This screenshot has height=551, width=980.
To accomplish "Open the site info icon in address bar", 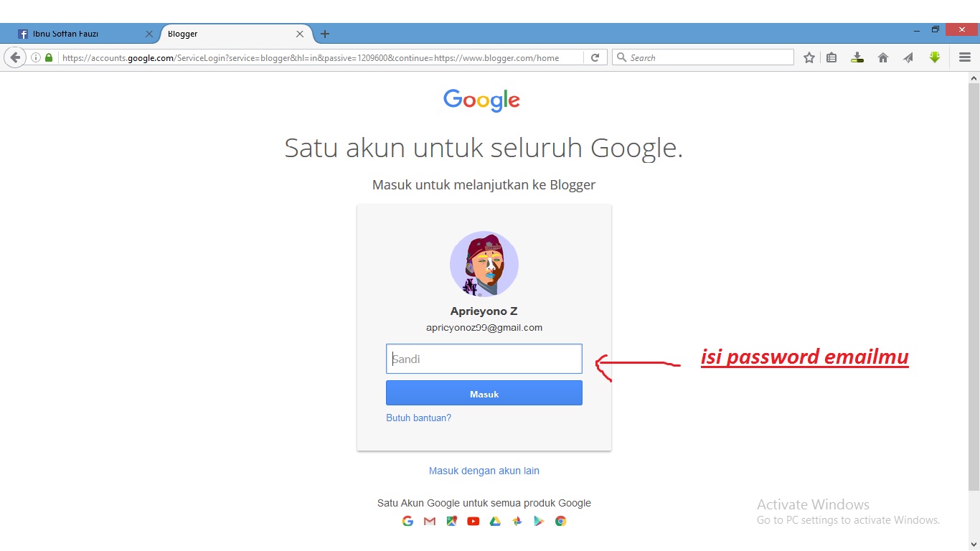I will click(x=36, y=57).
